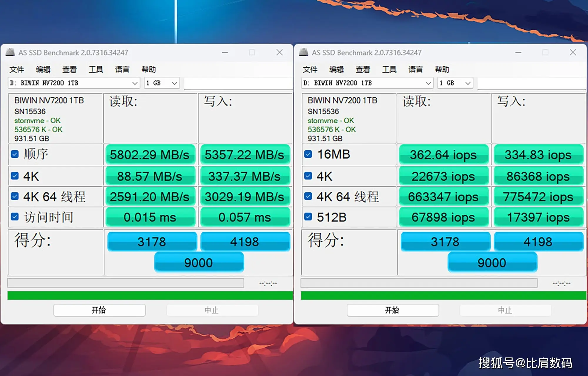This screenshot has width=588, height=376.
Task: Click 775472 iops result
Action: [538, 197]
